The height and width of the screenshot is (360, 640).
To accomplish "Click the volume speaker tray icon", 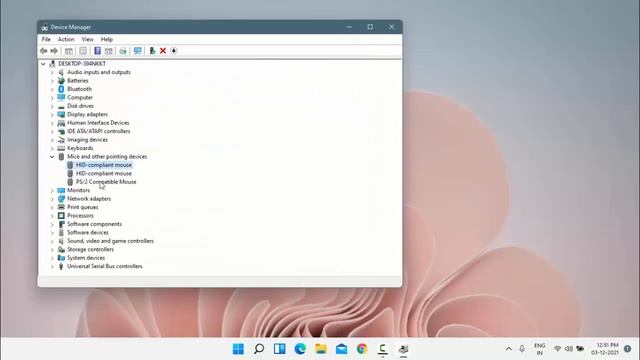I will pos(569,349).
